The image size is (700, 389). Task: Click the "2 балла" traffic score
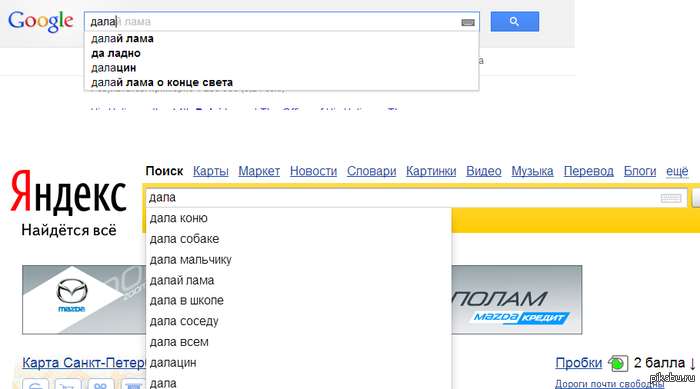click(659, 363)
